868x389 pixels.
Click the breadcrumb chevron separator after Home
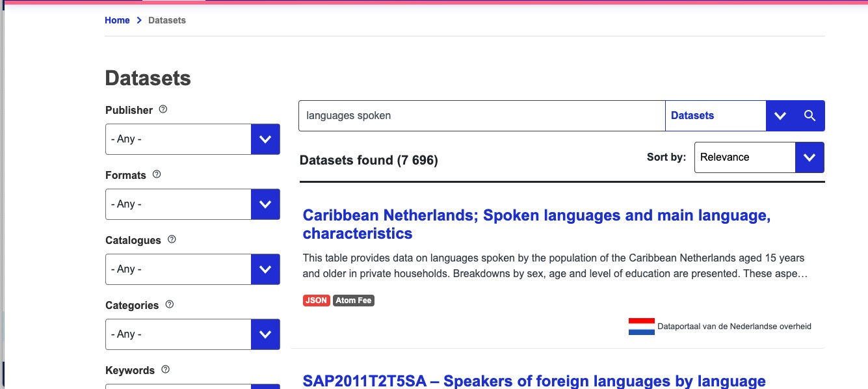[139, 21]
